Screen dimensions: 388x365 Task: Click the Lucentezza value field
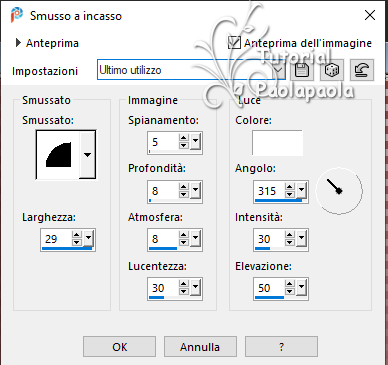point(163,288)
